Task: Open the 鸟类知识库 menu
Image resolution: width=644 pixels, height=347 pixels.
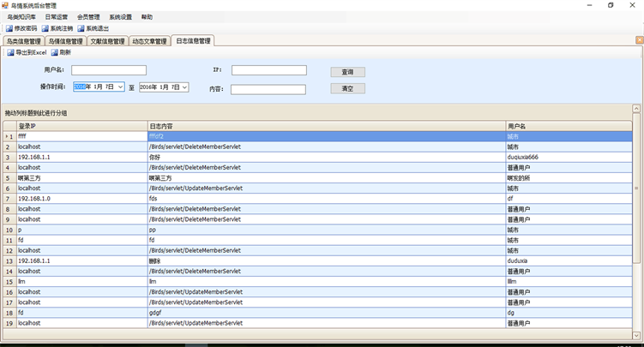Action: pyautogui.click(x=21, y=16)
